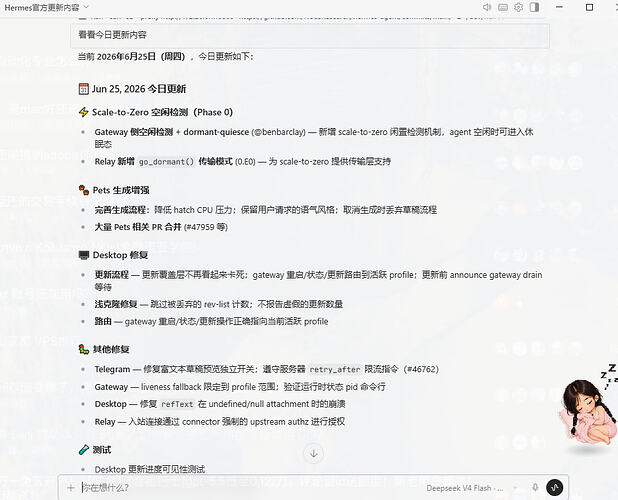Click the refText code snippet
The image size is (618, 500).
[x=177, y=404]
